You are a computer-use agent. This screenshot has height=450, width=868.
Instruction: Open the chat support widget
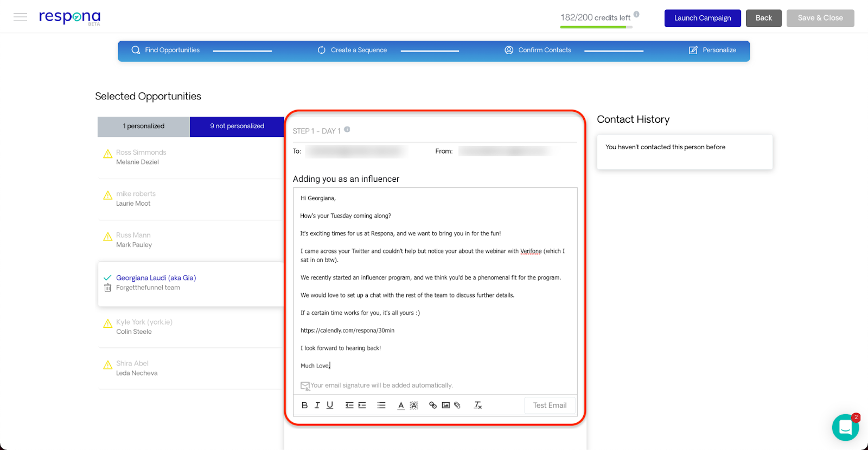point(845,427)
